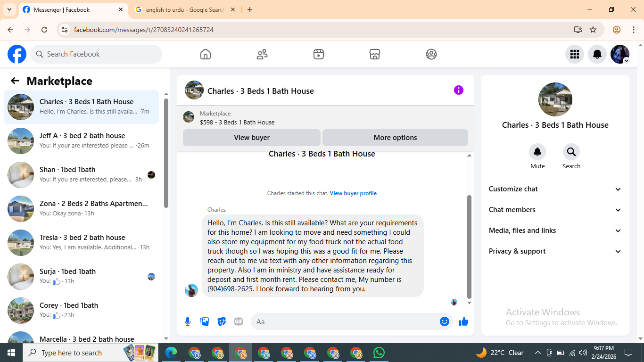Open the notifications bell icon
Viewport: 644px width, 362px height.
click(x=597, y=54)
